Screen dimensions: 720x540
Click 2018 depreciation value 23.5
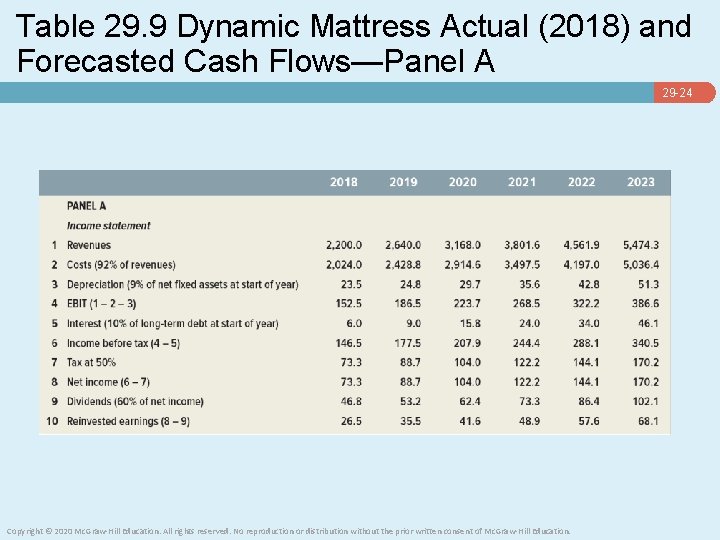pos(351,285)
